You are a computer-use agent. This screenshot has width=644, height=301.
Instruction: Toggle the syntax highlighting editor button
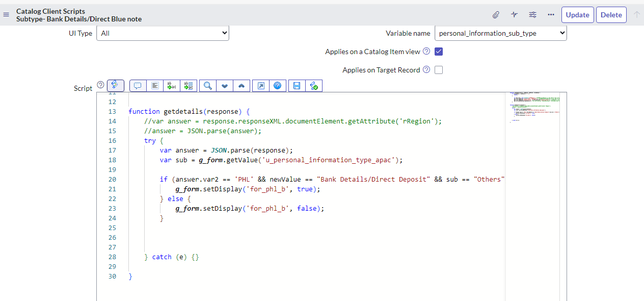115,85
